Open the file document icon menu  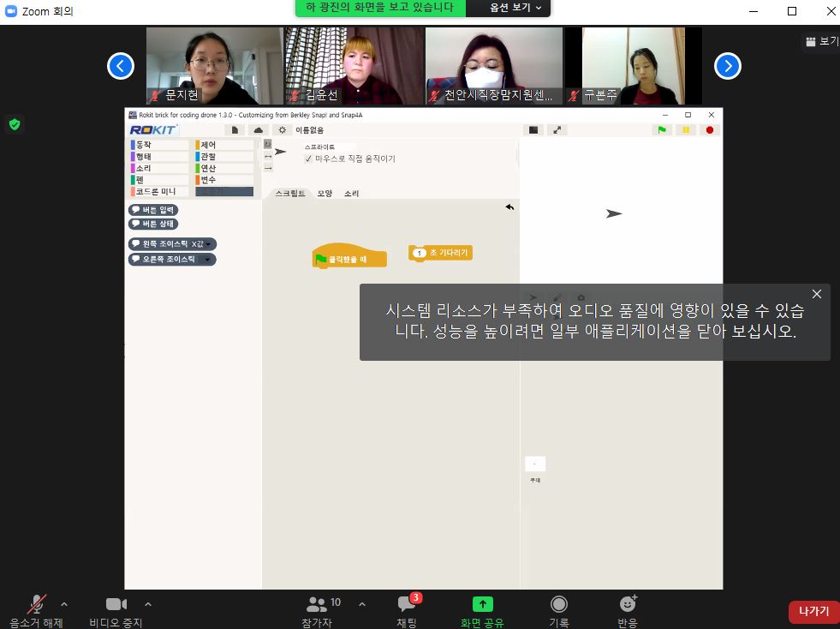(x=235, y=130)
